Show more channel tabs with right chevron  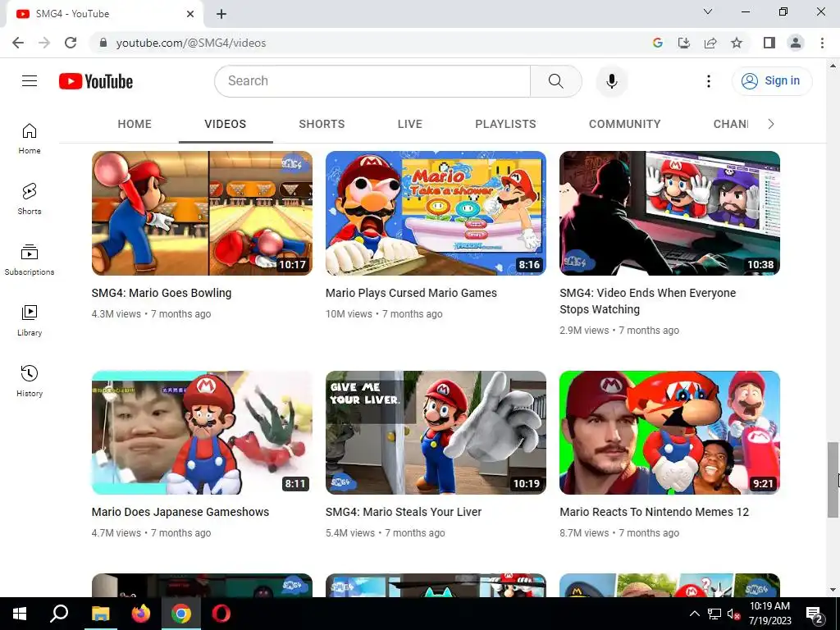771,125
